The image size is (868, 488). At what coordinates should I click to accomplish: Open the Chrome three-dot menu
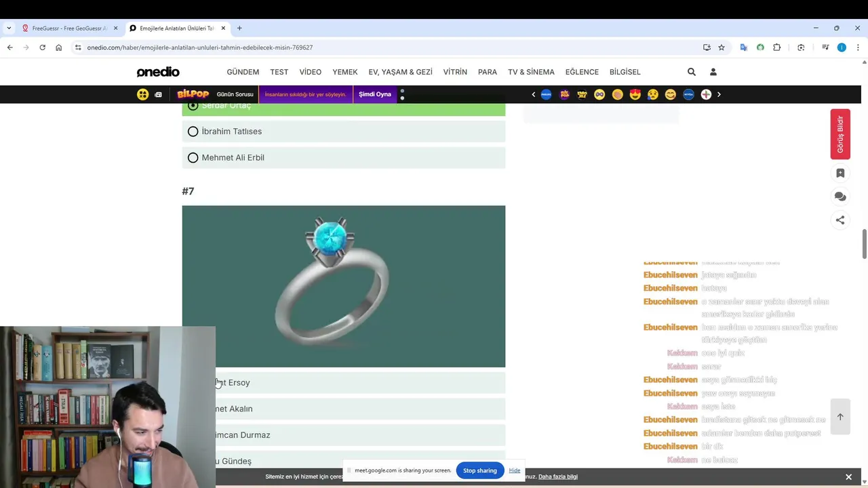[x=858, y=47]
